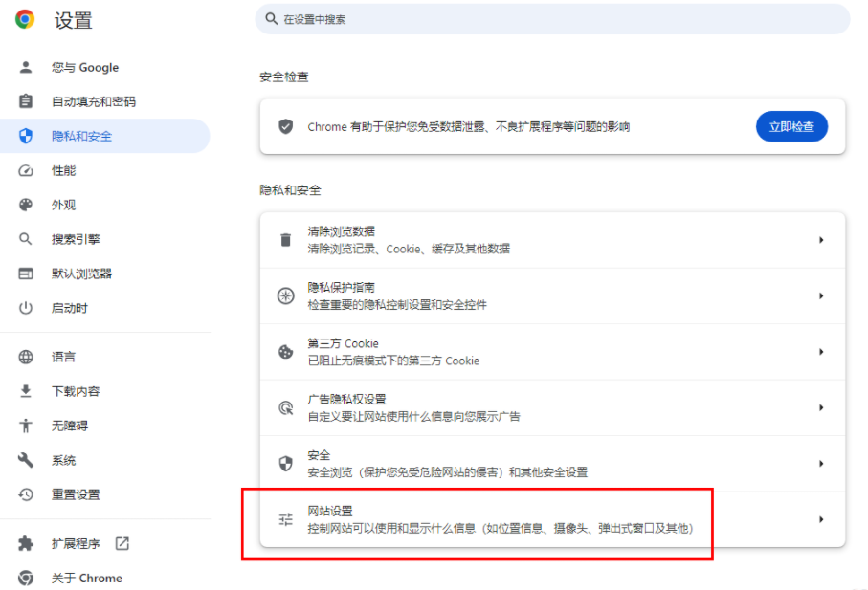Open 清除浏览数据 option
This screenshot has height=590, width=868.
552,240
